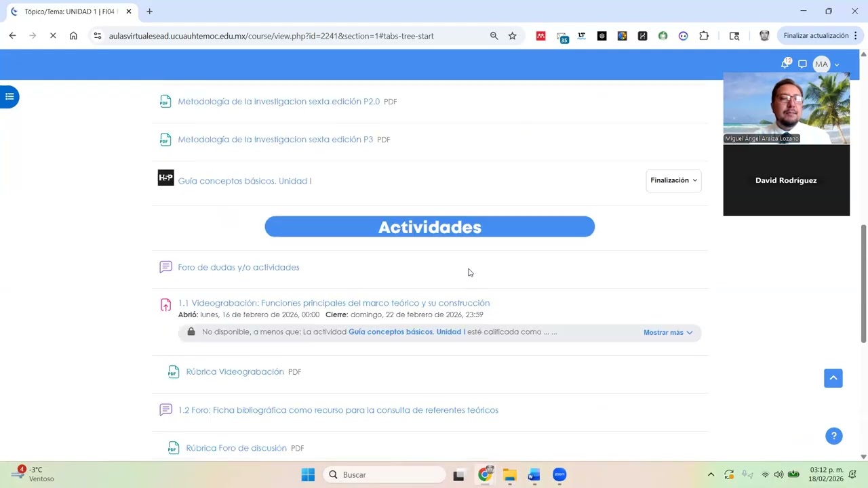Click PDF icon of Metodología edición P3

click(x=165, y=140)
